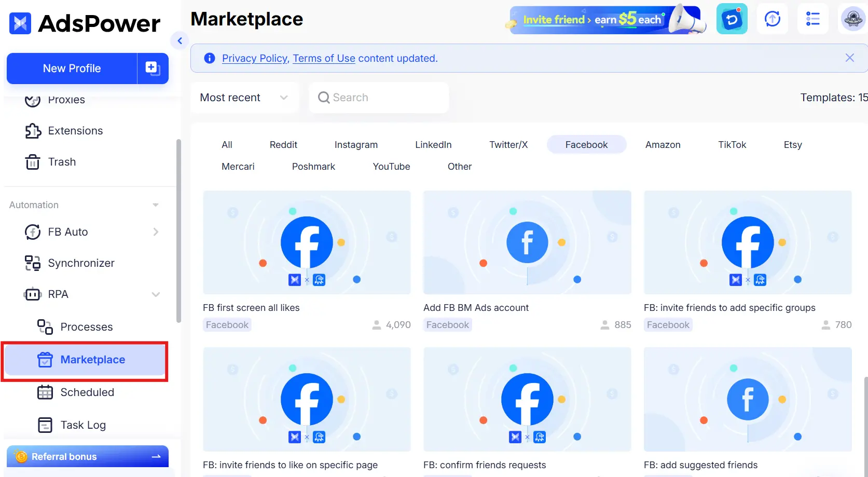This screenshot has height=477, width=868.
Task: Click the update upload arrow icon
Action: pos(773,19)
